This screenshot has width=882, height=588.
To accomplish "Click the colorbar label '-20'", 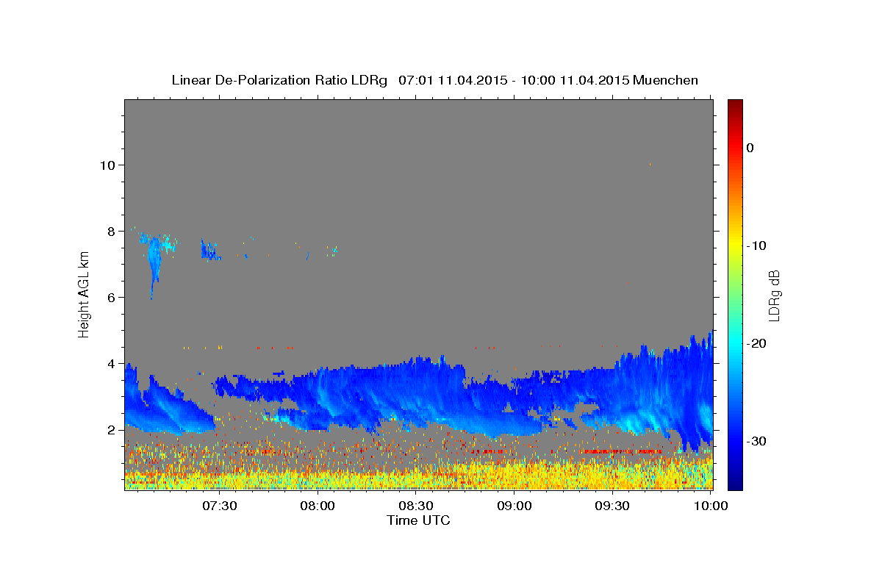I will point(758,343).
